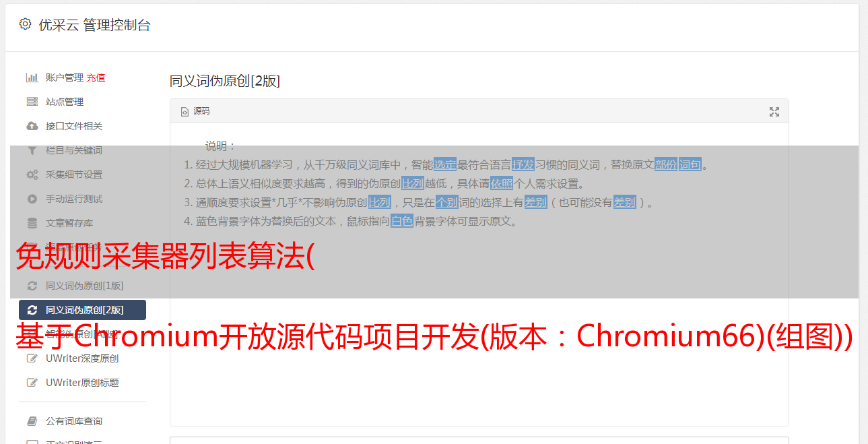Click the gear icon beside 优采云 管理控制台
The height and width of the screenshot is (444, 868).
[x=25, y=24]
